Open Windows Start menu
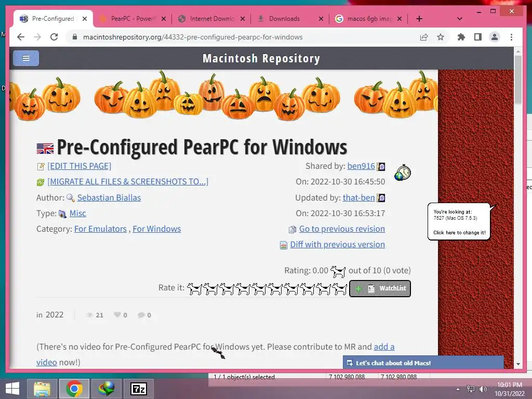This screenshot has height=399, width=532. pos(12,389)
